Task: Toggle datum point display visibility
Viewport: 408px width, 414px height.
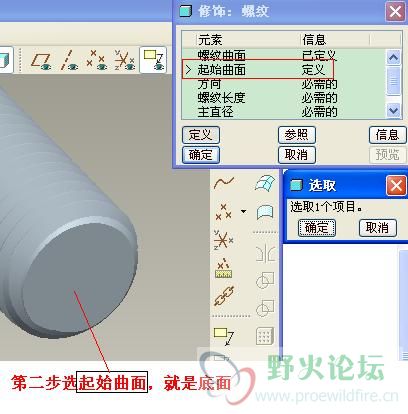Action: pyautogui.click(x=96, y=61)
